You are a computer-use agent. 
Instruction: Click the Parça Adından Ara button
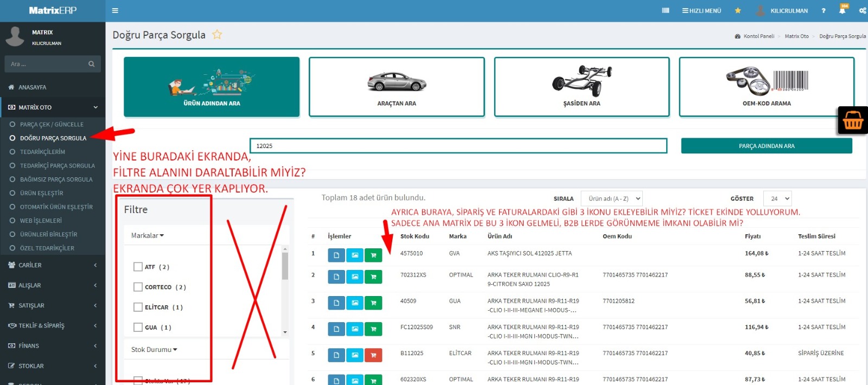[766, 146]
